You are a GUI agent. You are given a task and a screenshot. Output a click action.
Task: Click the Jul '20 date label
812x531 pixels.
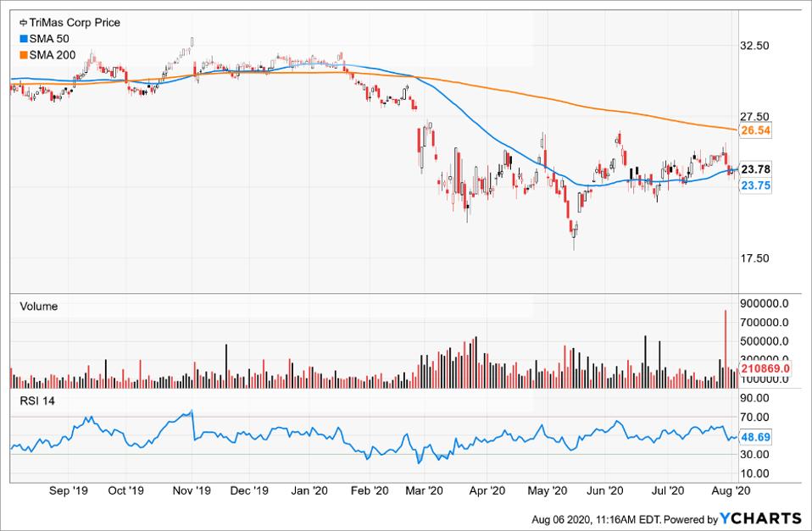pos(667,490)
